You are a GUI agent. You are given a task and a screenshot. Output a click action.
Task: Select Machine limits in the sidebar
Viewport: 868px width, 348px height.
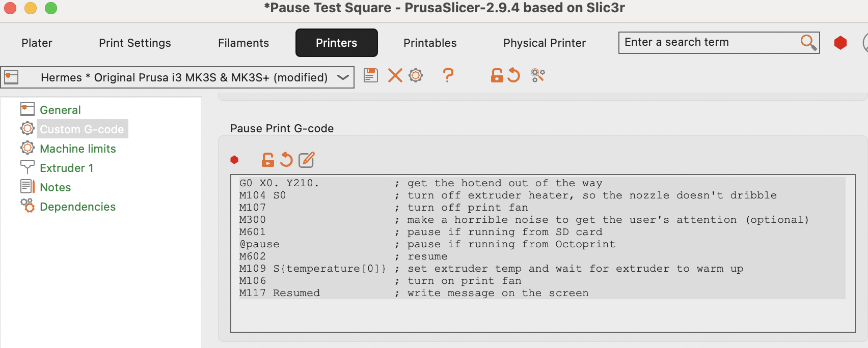(x=78, y=149)
